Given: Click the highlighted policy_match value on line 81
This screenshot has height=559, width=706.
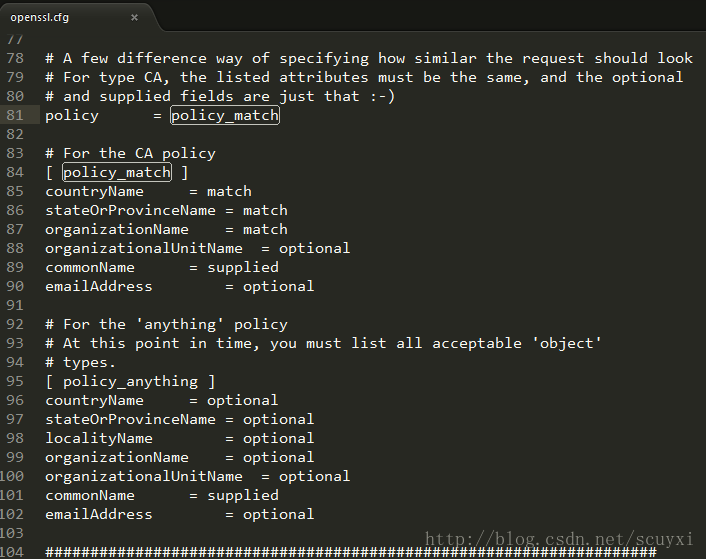Looking at the screenshot, I should [x=224, y=116].
